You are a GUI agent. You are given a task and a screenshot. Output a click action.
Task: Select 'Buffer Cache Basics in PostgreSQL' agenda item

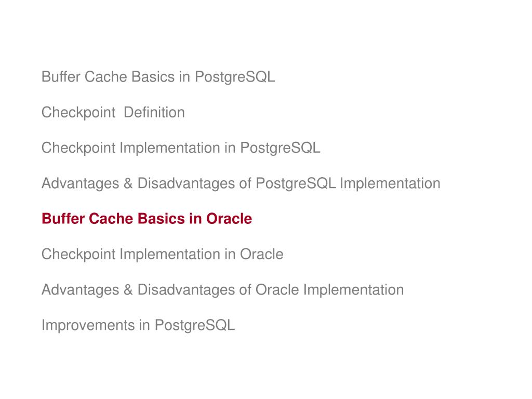158,77
